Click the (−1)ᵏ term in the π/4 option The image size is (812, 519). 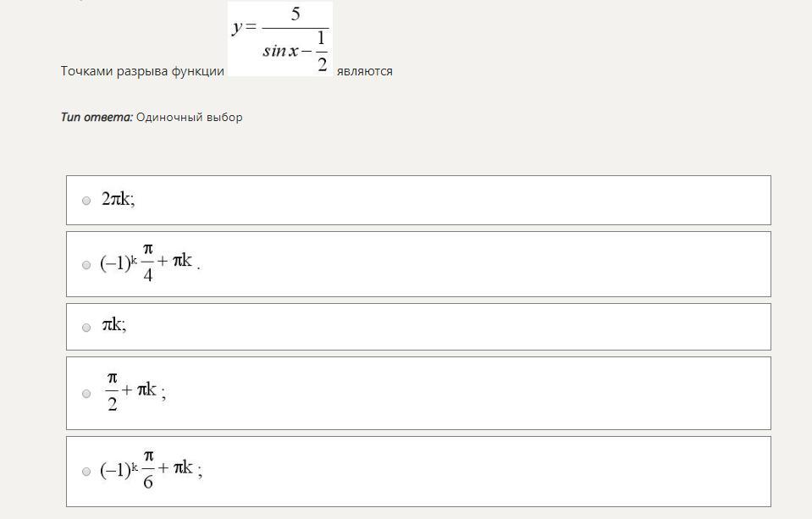point(119,263)
